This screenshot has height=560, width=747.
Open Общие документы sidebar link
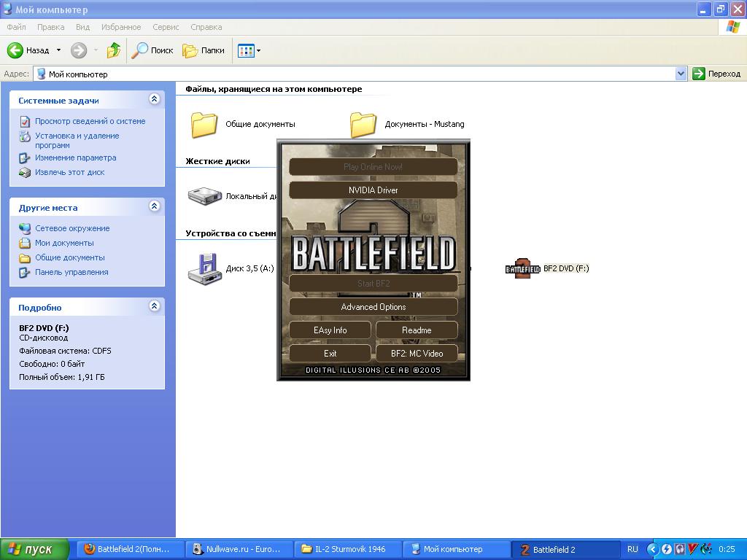pos(70,257)
